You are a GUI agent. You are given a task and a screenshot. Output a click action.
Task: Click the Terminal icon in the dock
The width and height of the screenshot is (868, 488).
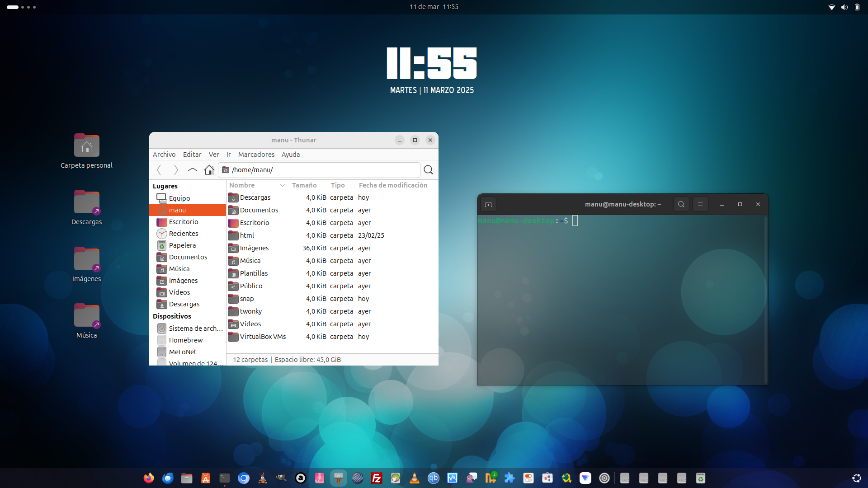[x=225, y=478]
